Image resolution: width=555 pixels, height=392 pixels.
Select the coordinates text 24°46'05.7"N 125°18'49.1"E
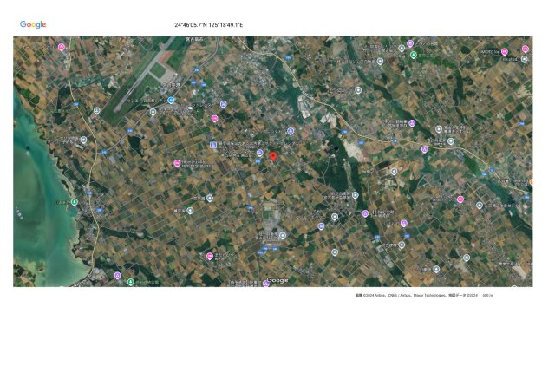click(x=208, y=25)
